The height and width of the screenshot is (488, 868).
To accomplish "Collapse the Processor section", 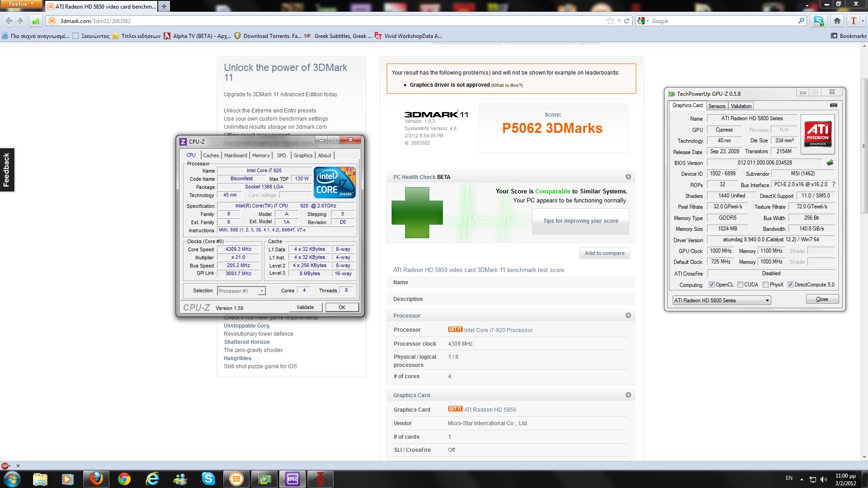I will click(628, 315).
